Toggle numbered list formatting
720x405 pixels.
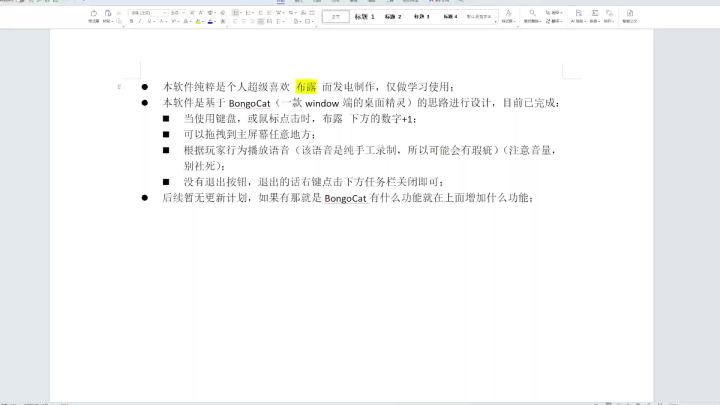[x=248, y=13]
